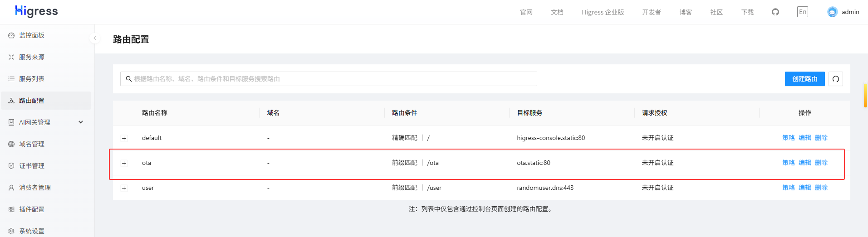
Task: Click the 创建路由 button
Action: click(x=804, y=79)
